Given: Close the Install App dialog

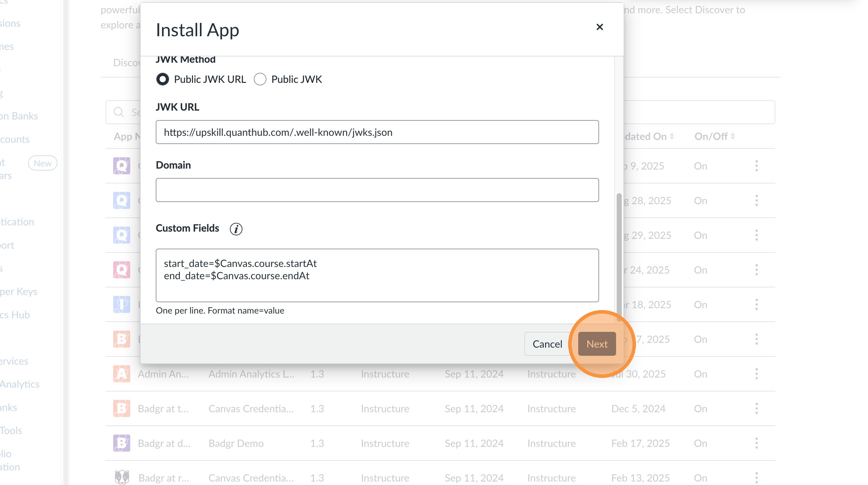Looking at the screenshot, I should coord(599,27).
